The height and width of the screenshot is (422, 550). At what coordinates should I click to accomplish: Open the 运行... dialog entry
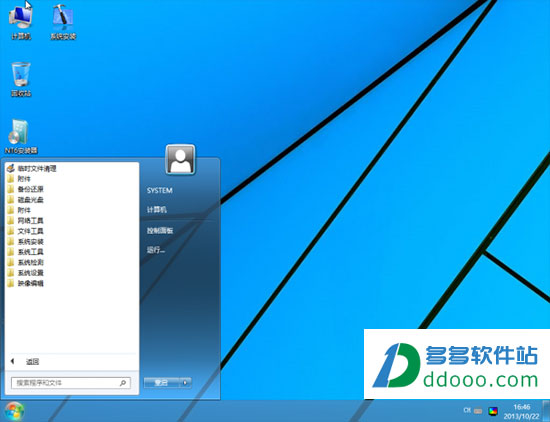(156, 250)
